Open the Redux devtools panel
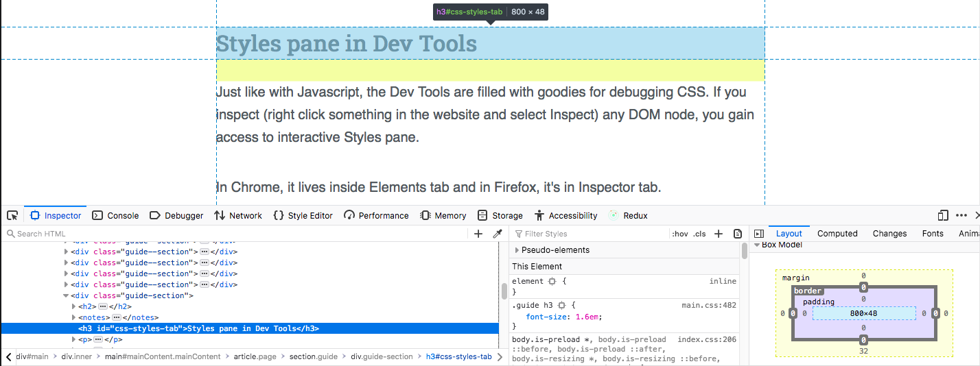The image size is (980, 366). pyautogui.click(x=628, y=215)
